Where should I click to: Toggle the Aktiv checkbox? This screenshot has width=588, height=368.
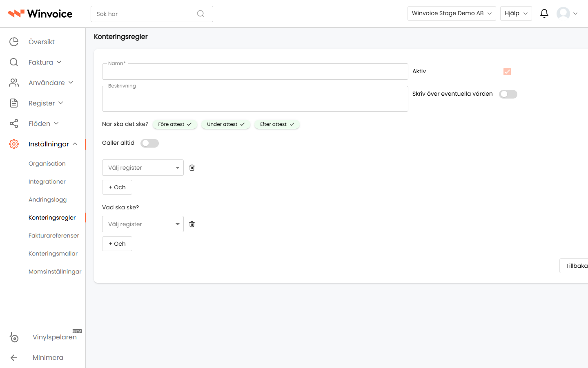click(507, 72)
